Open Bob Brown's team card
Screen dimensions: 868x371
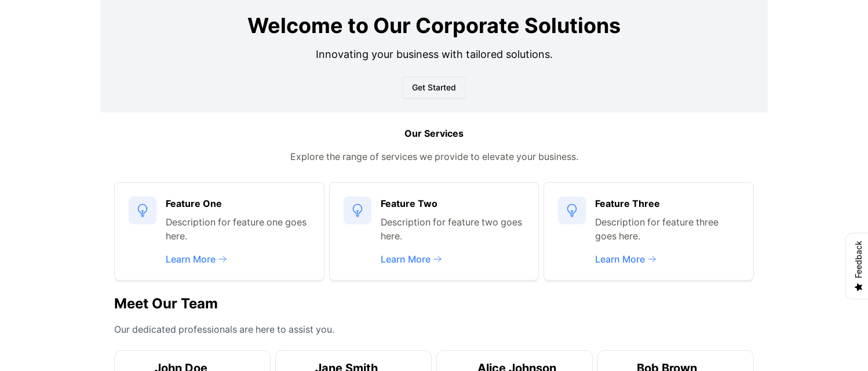pyautogui.click(x=676, y=362)
